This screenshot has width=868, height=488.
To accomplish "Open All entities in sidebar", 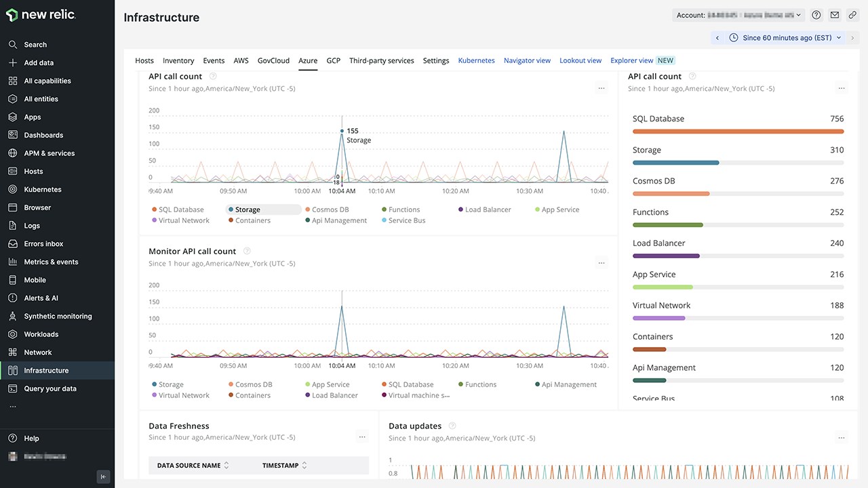I will [x=41, y=99].
